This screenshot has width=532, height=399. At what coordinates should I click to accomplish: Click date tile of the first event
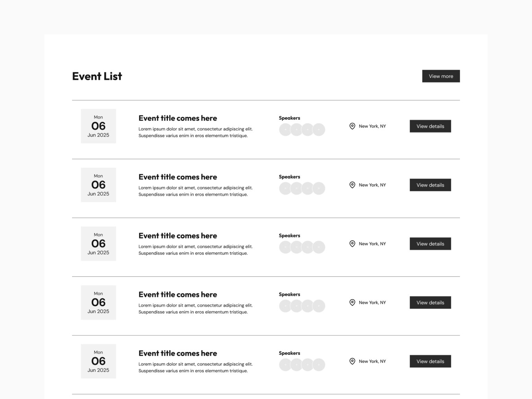click(x=98, y=126)
